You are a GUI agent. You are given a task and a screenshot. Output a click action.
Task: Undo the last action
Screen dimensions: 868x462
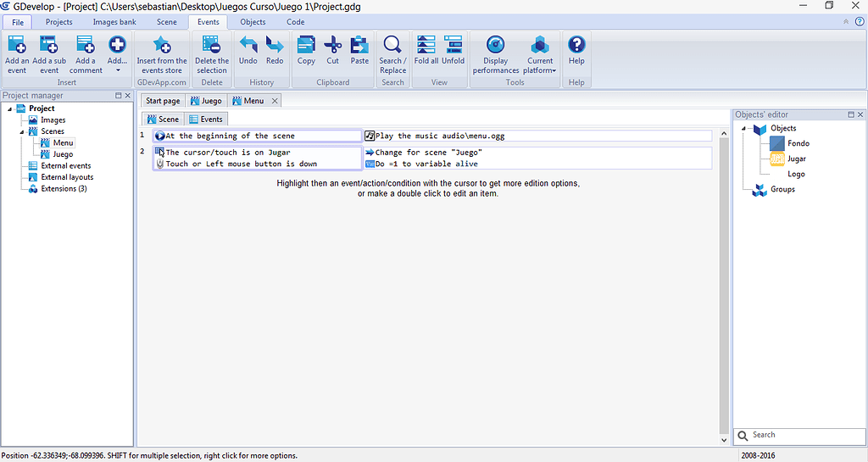pos(248,49)
